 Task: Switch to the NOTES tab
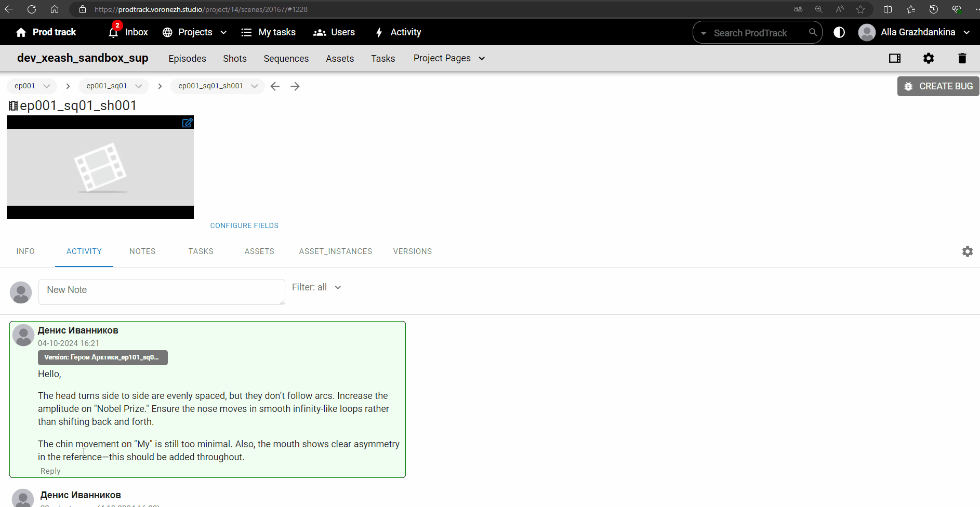[142, 251]
